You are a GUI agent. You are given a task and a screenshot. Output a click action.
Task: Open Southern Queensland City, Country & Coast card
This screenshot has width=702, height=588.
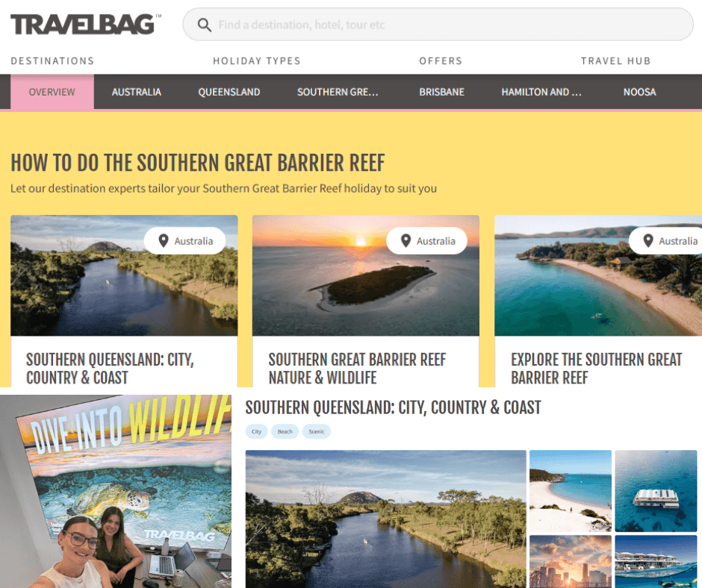click(x=124, y=301)
